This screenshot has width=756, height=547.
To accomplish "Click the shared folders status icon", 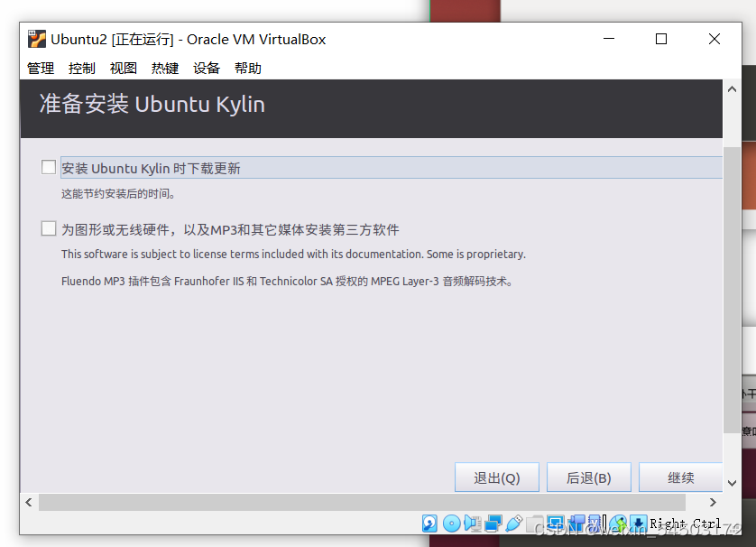I will pyautogui.click(x=534, y=523).
